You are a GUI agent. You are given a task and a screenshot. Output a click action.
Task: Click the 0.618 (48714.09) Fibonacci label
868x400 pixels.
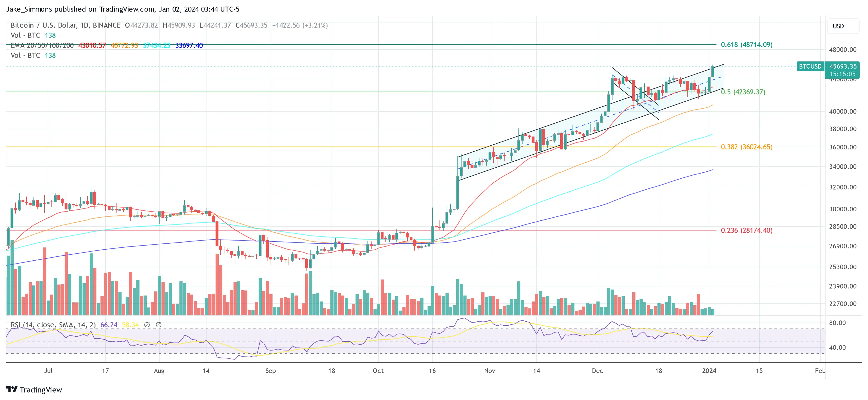[x=746, y=44]
